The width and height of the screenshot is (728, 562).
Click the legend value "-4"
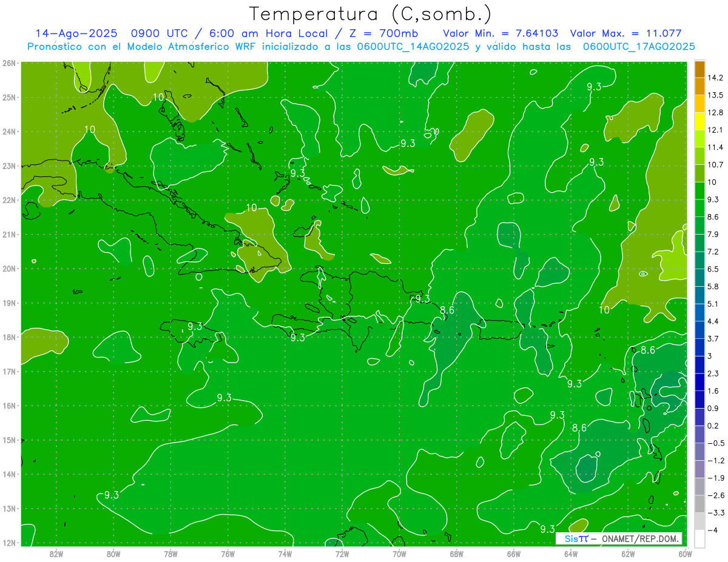pos(712,530)
